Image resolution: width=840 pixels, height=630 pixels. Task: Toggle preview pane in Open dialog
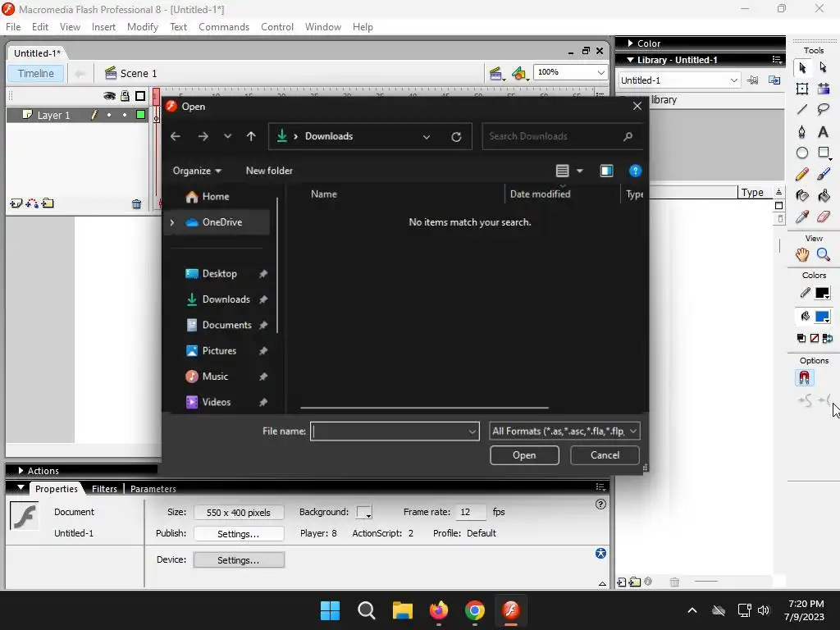(x=606, y=171)
